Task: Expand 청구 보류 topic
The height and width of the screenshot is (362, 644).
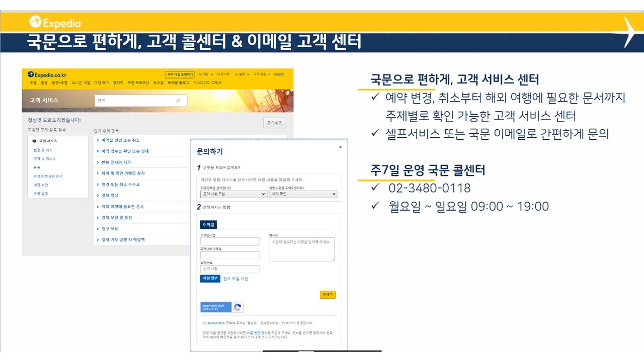Action: coord(107,229)
